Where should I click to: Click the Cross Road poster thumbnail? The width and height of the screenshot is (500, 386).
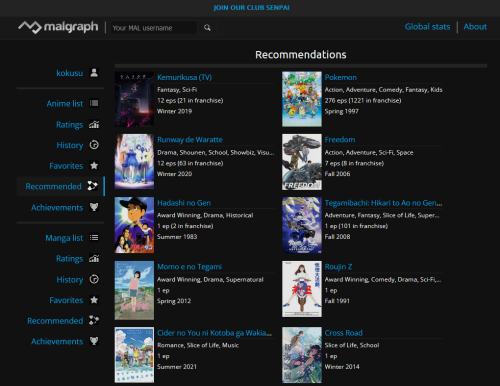(x=302, y=355)
